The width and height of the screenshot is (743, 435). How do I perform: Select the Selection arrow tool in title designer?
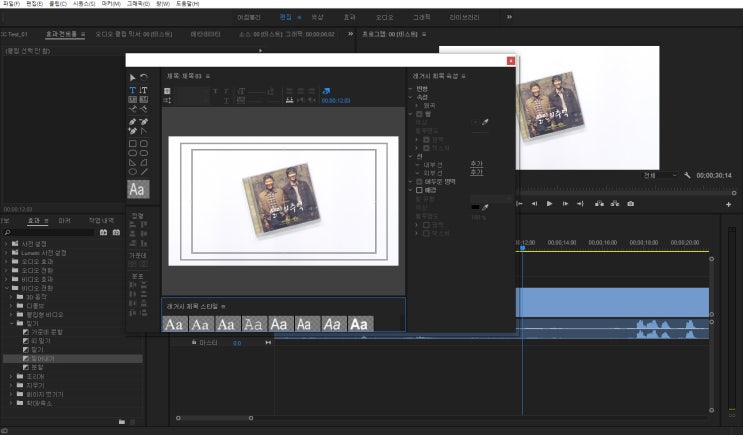[132, 78]
